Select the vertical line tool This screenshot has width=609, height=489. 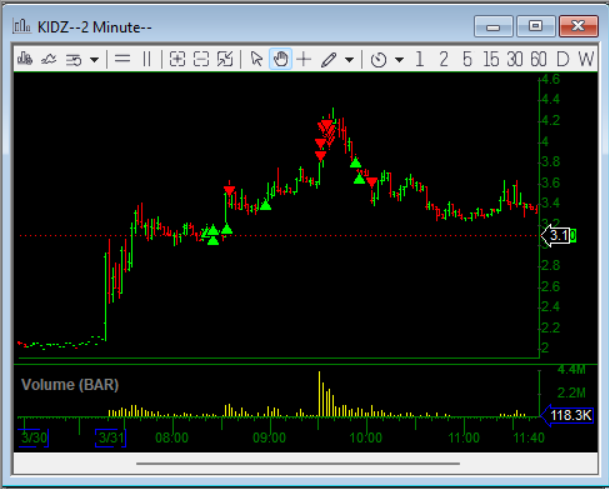tap(146, 59)
